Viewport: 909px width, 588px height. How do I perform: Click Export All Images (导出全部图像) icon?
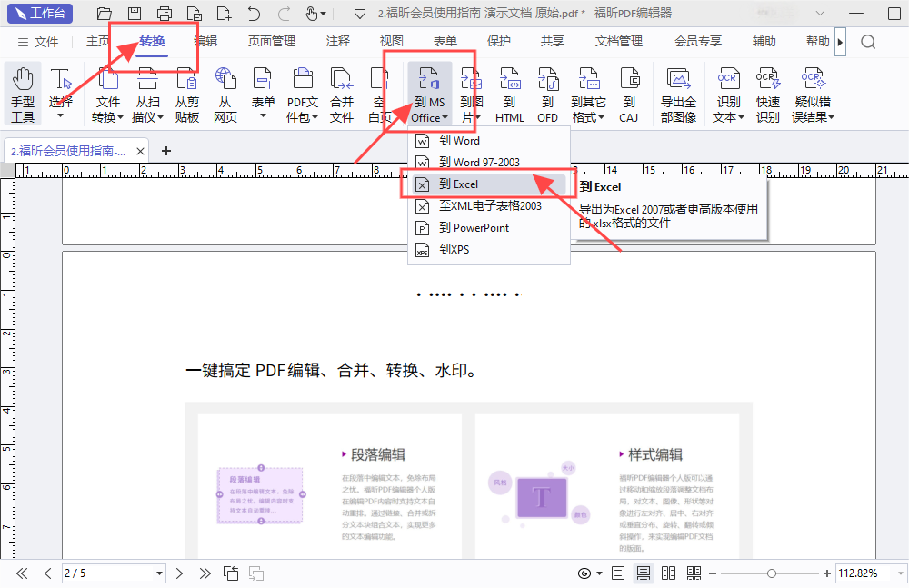tap(678, 94)
